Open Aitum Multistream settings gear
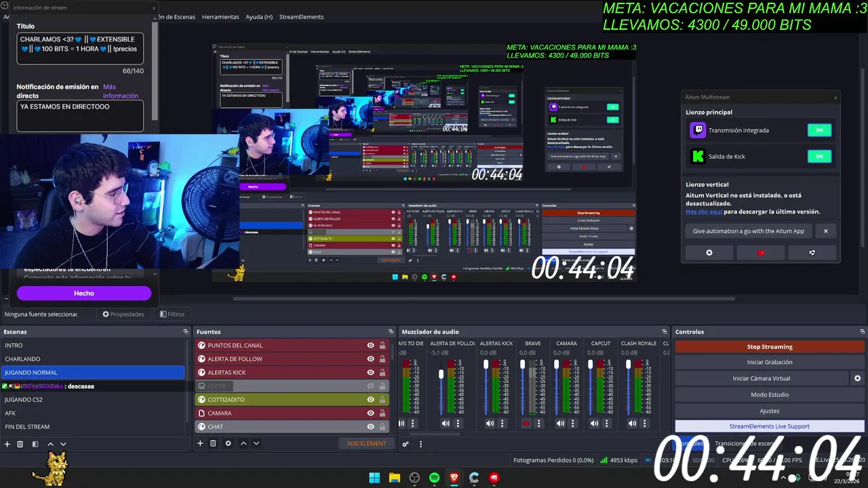Screen dimensions: 868x488 709,253
